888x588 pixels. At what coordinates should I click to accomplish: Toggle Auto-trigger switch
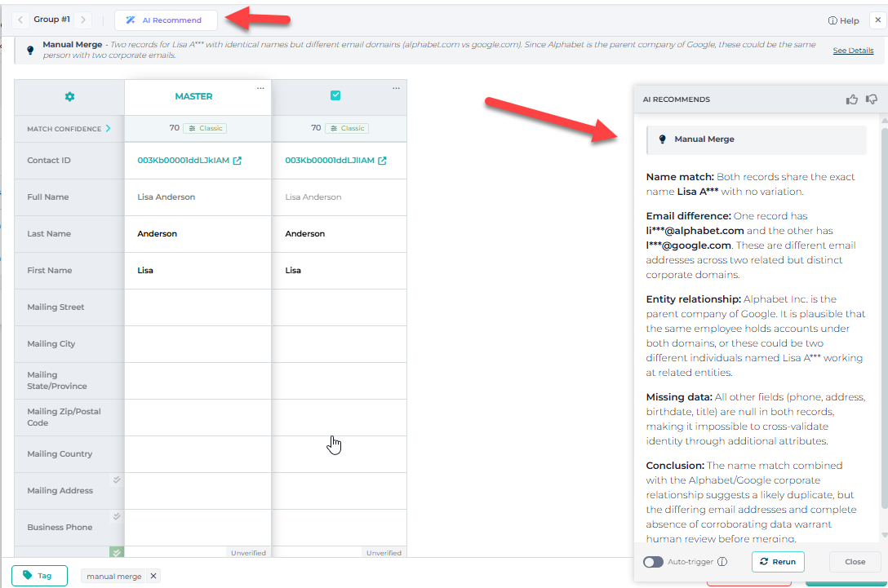[x=653, y=562]
